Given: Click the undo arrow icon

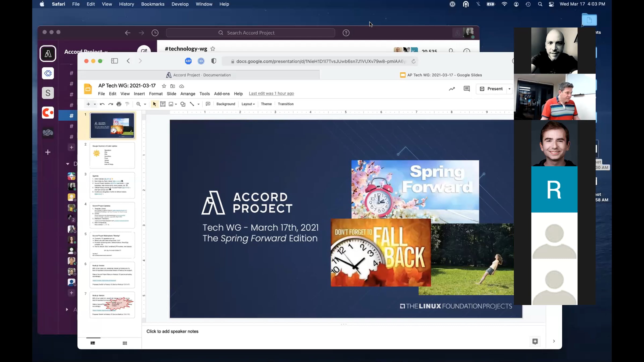Looking at the screenshot, I should [x=102, y=104].
